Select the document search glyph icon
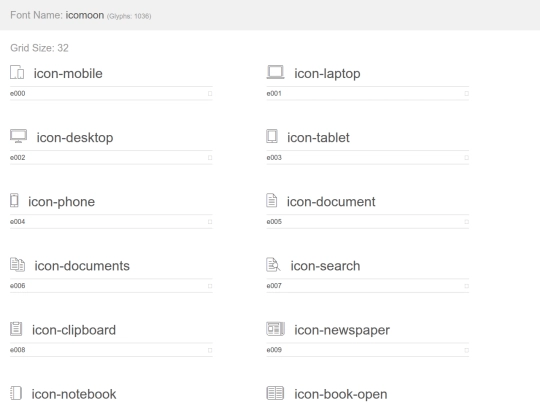The width and height of the screenshot is (540, 405). click(x=273, y=265)
